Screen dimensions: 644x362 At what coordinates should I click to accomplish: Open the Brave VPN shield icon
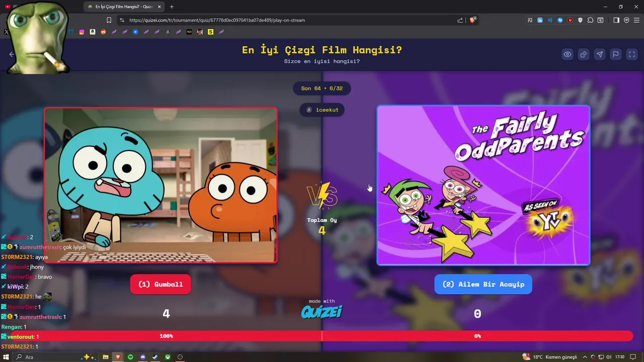[x=626, y=20]
